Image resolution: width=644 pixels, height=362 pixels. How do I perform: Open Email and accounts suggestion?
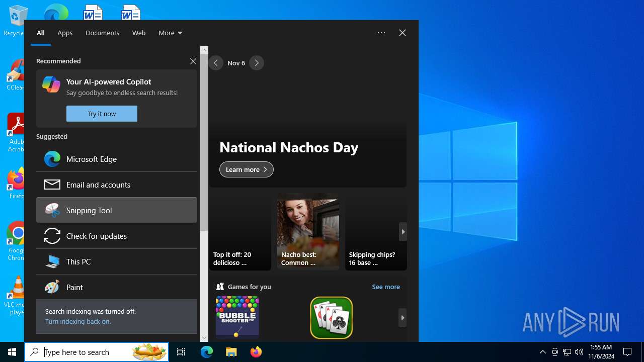point(117,185)
